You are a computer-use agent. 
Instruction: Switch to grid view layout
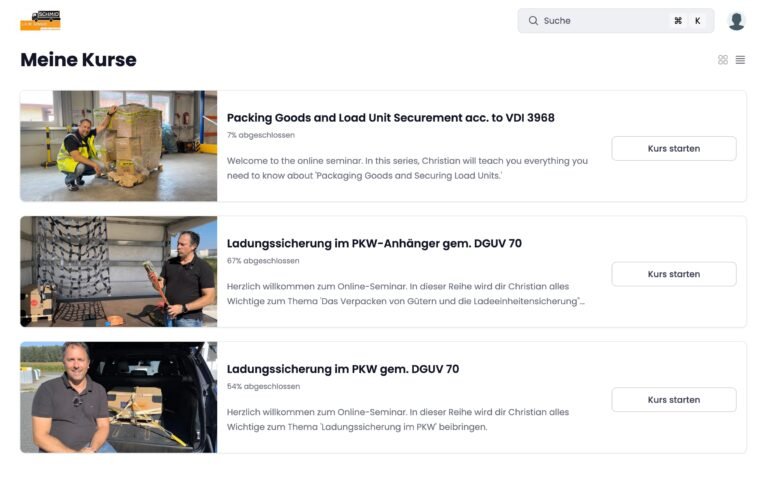click(x=722, y=60)
